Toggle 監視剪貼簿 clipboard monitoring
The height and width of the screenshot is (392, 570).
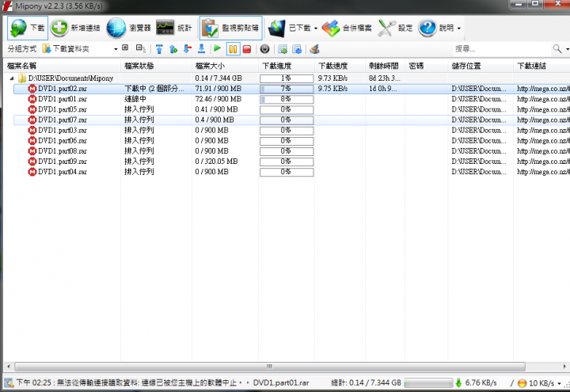[x=230, y=28]
